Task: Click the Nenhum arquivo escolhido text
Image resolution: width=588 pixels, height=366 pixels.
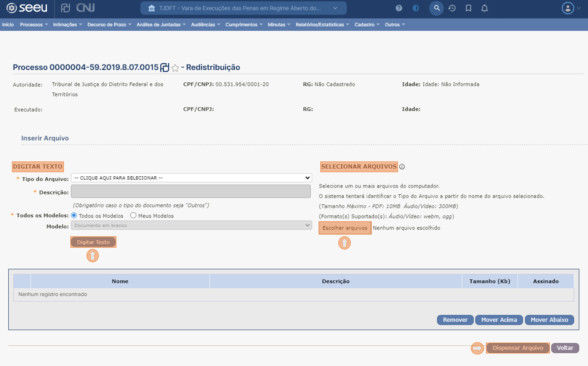Action: pos(406,228)
